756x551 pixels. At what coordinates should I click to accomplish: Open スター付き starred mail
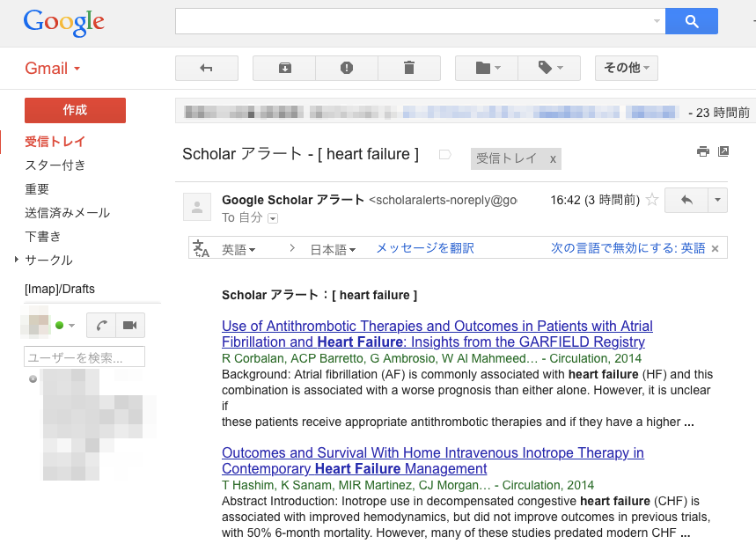click(55, 165)
